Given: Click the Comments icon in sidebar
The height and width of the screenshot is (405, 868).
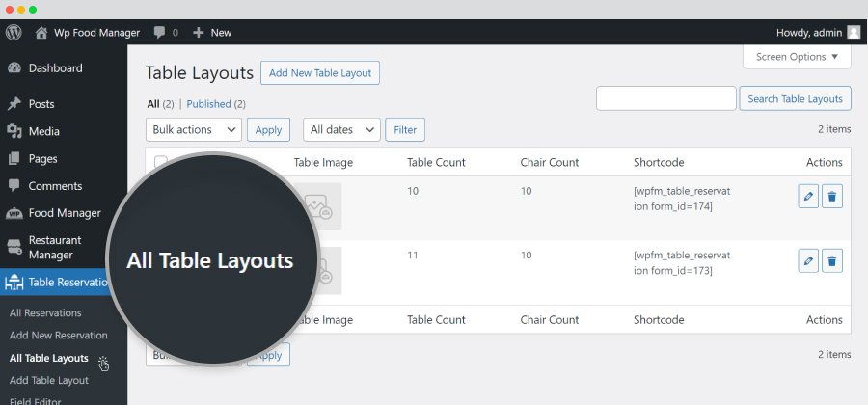Looking at the screenshot, I should pos(14,186).
